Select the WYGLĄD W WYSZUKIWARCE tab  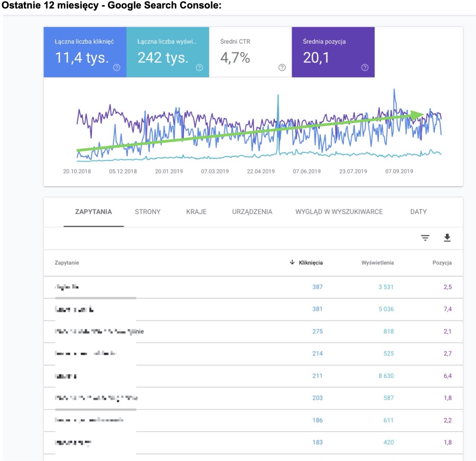[339, 212]
